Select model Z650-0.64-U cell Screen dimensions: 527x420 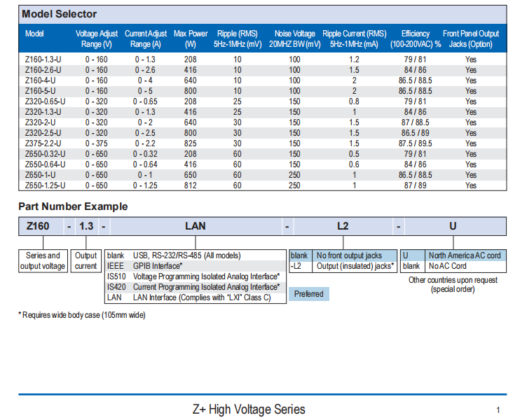pyautogui.click(x=45, y=164)
